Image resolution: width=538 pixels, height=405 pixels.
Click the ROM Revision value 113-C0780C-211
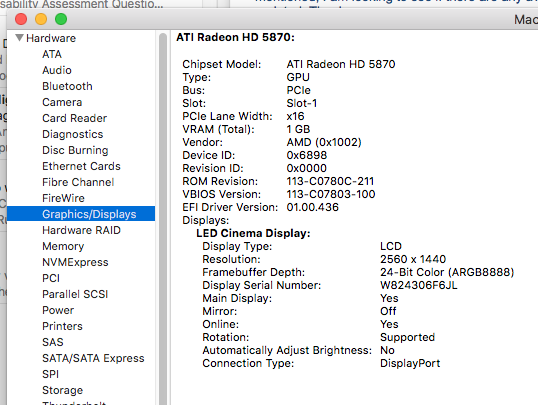point(330,181)
